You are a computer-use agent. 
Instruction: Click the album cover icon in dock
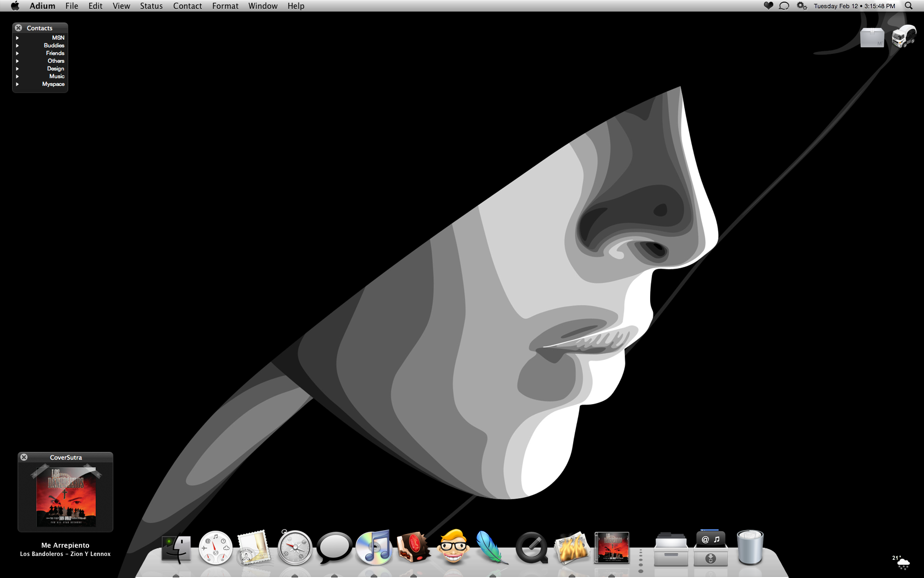pos(612,548)
